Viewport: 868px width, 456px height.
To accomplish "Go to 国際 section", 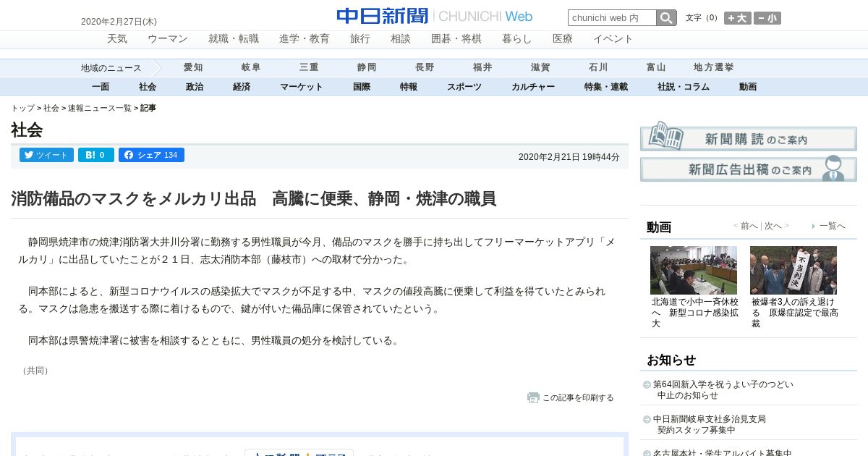I will (x=362, y=87).
